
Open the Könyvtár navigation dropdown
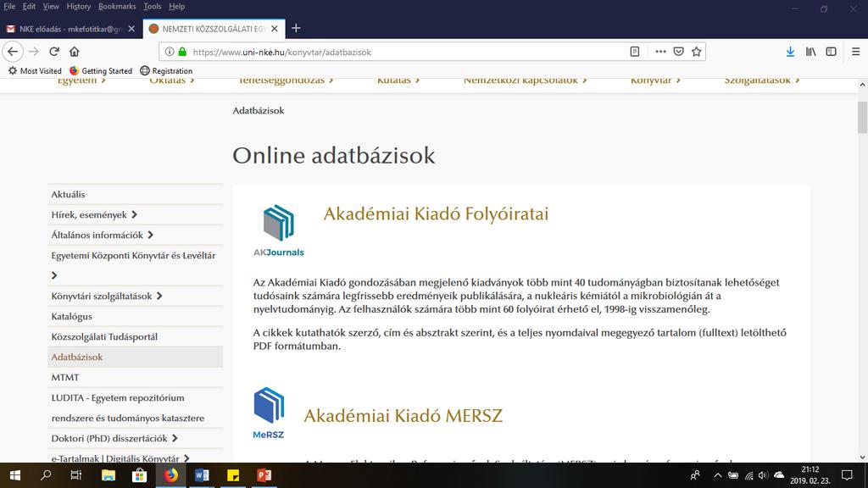pyautogui.click(x=655, y=80)
